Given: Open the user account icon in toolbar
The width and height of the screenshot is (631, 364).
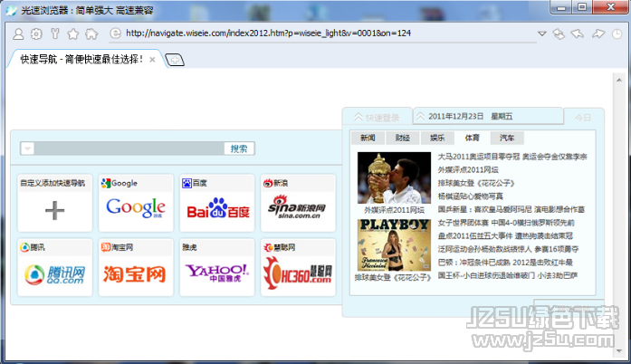Looking at the screenshot, I should coord(18,34).
